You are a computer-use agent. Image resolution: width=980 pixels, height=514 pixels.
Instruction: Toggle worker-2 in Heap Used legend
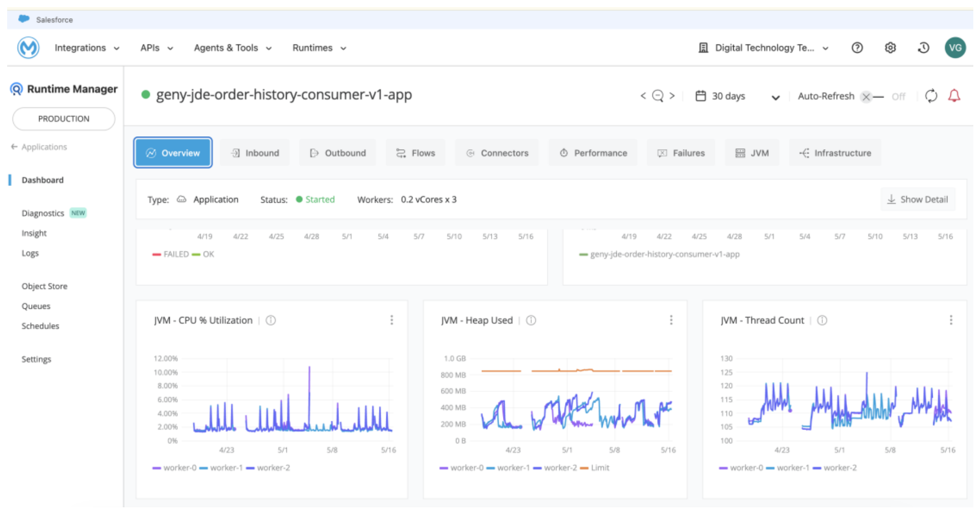point(555,468)
